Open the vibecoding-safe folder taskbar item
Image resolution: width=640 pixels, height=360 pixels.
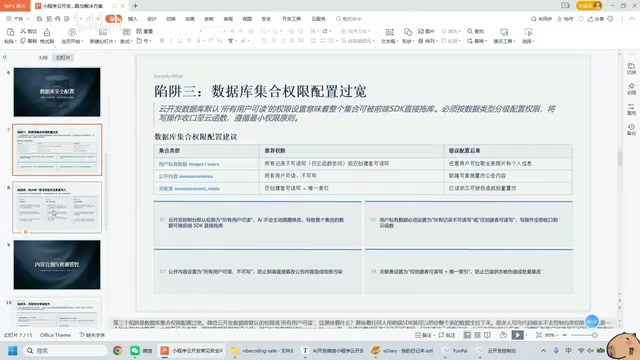(261, 351)
